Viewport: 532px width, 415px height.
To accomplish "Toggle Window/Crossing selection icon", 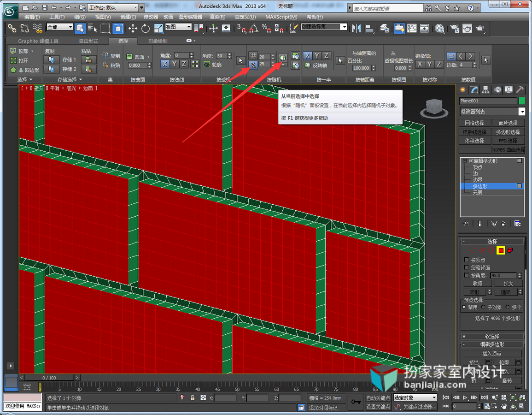I will (118, 28).
